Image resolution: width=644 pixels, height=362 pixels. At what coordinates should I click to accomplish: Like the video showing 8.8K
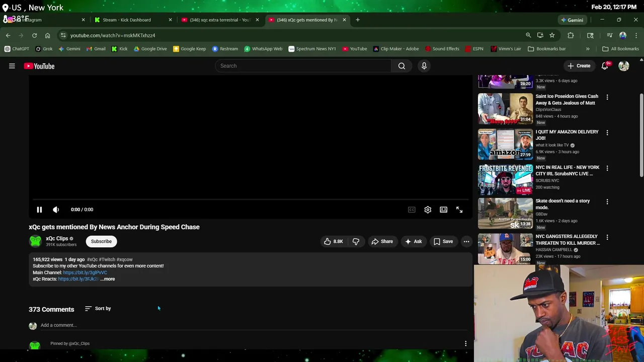tap(333, 241)
